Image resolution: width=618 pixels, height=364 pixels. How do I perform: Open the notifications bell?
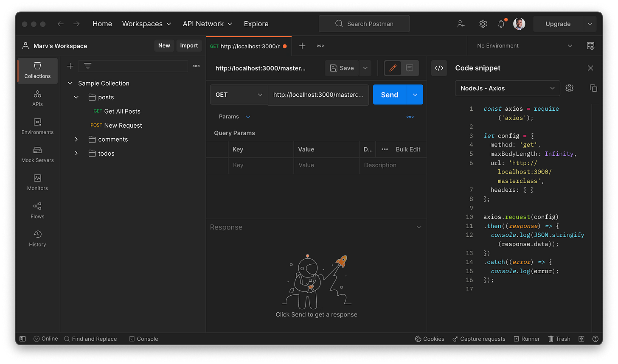[501, 24]
